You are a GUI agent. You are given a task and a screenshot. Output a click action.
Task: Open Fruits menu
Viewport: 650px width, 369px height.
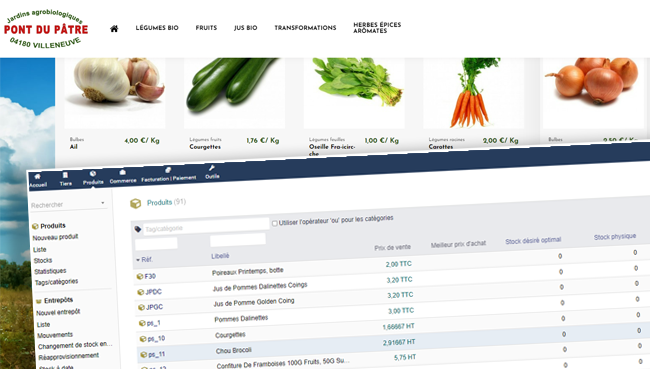pyautogui.click(x=206, y=28)
